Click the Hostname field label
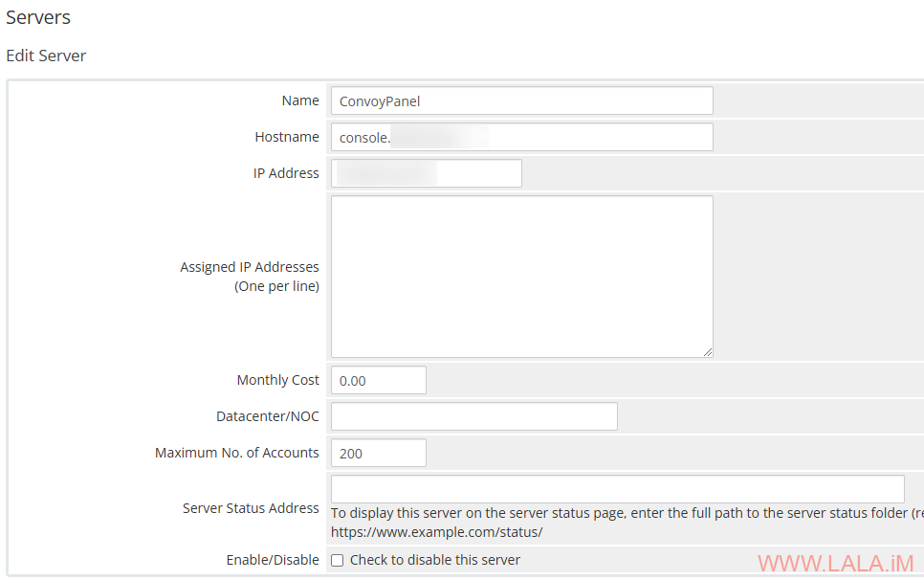 coord(287,137)
